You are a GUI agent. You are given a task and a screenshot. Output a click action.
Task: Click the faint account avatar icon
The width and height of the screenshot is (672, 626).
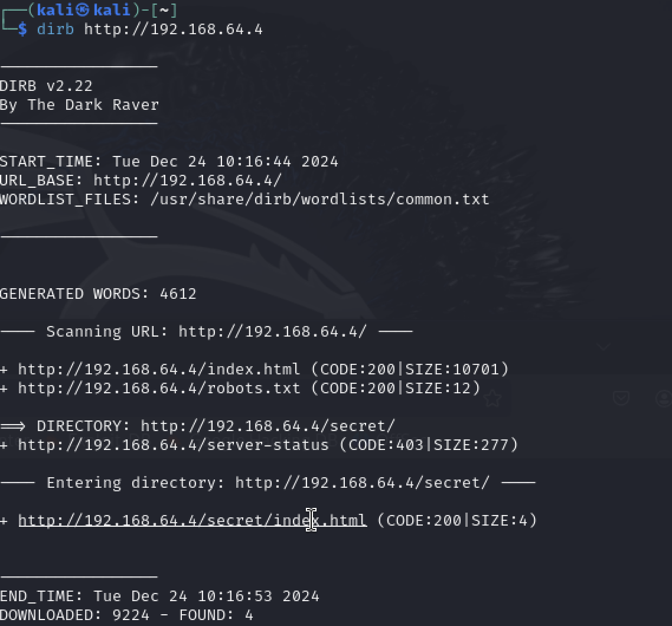(x=665, y=398)
